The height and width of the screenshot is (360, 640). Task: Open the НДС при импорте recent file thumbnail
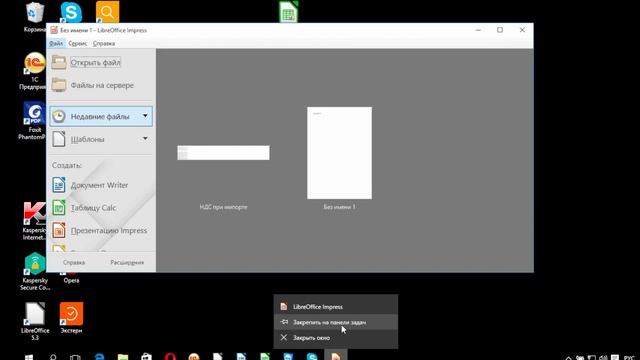[223, 153]
